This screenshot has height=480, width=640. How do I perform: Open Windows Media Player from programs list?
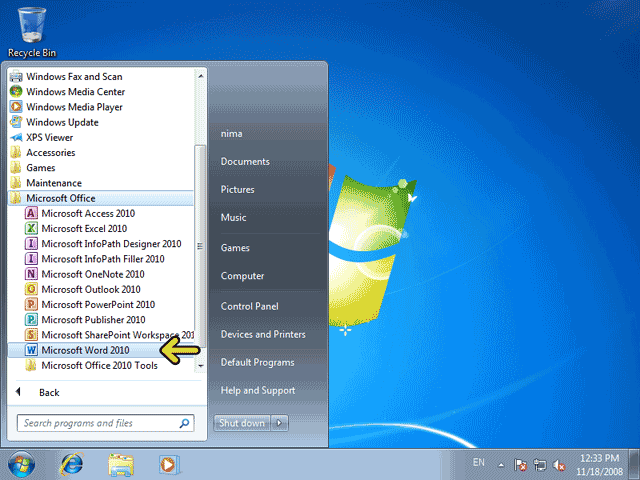[74, 107]
